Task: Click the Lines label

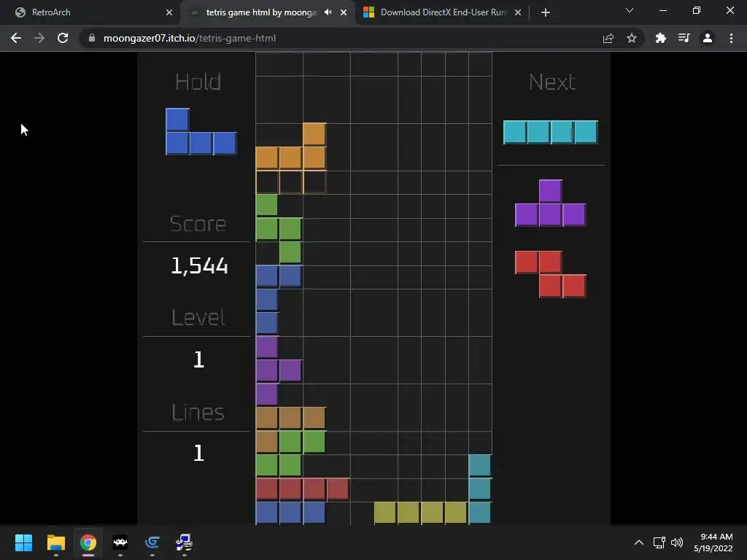Action: (x=198, y=413)
